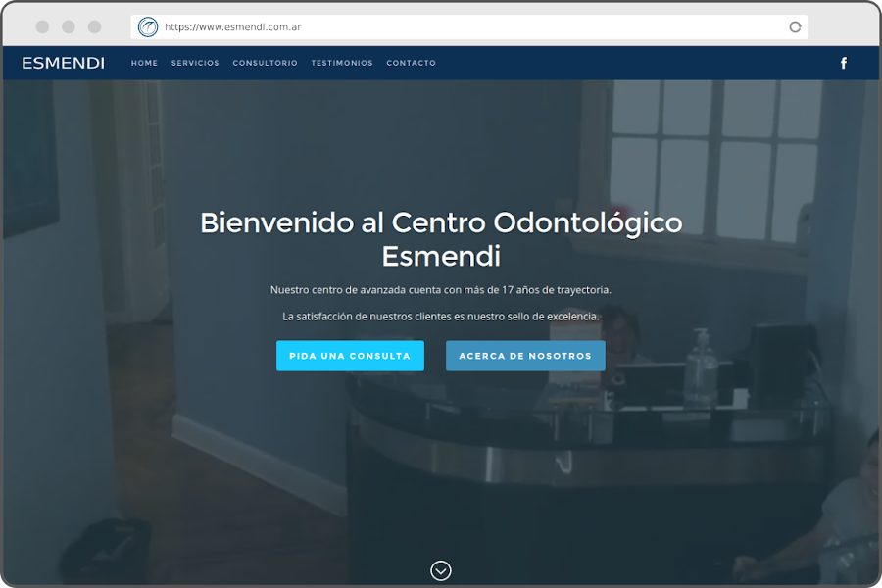Click the ESMENDI logo in the header
The height and width of the screenshot is (588, 882).
click(x=63, y=63)
